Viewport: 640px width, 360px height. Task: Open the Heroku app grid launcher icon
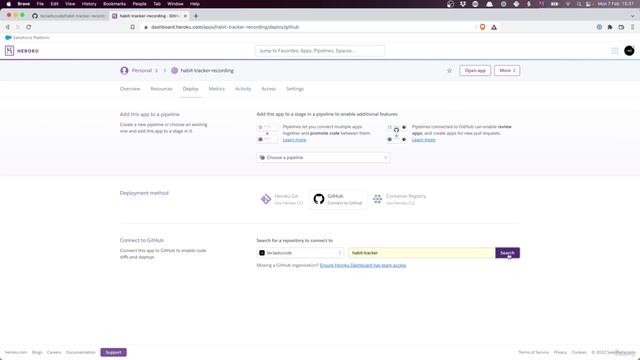tap(615, 51)
